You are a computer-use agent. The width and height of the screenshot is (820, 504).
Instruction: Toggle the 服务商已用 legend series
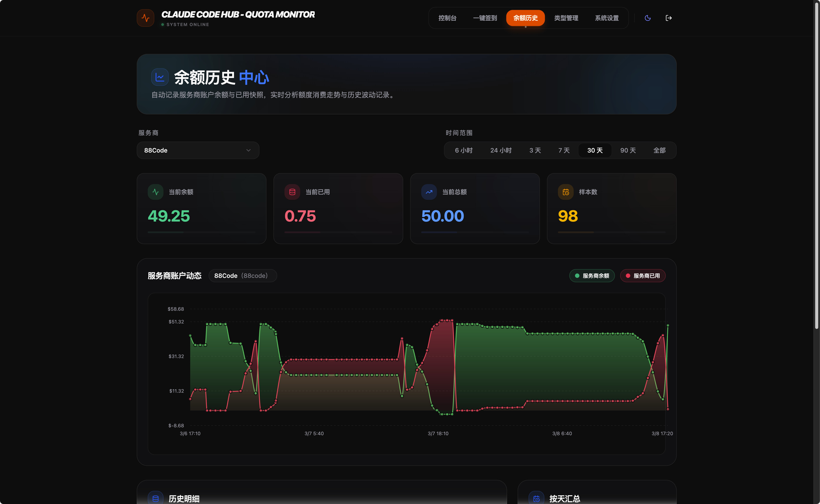coord(643,276)
